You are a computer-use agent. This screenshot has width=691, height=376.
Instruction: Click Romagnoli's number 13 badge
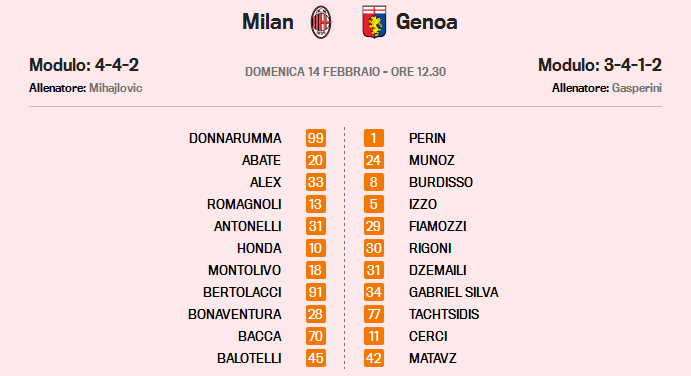316,204
